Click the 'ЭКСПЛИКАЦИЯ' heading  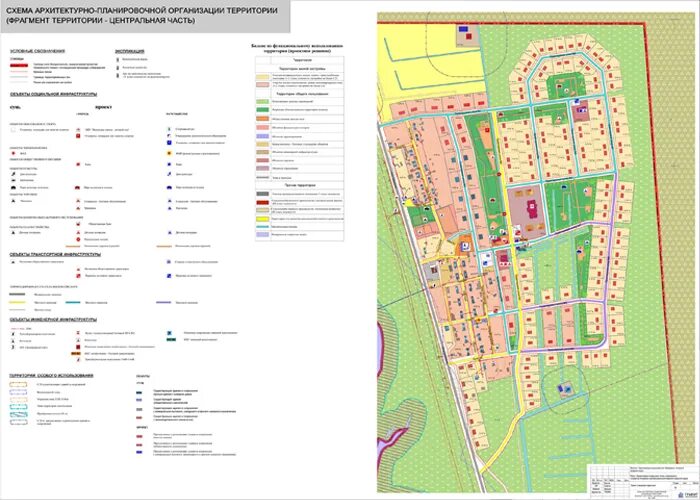pos(130,51)
